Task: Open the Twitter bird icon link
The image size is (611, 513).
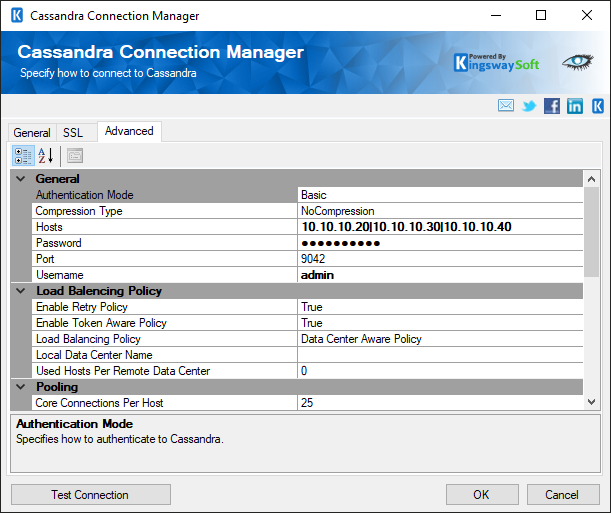Action: (x=529, y=106)
